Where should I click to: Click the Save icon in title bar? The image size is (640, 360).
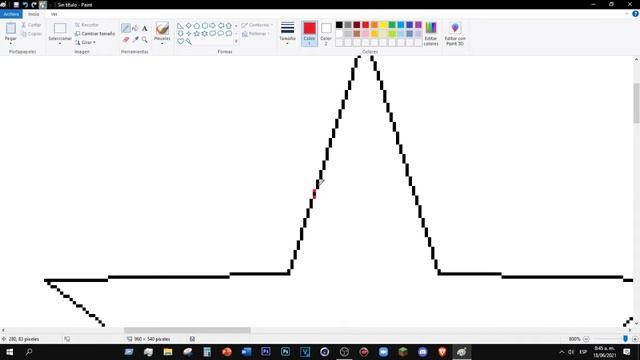pos(16,4)
